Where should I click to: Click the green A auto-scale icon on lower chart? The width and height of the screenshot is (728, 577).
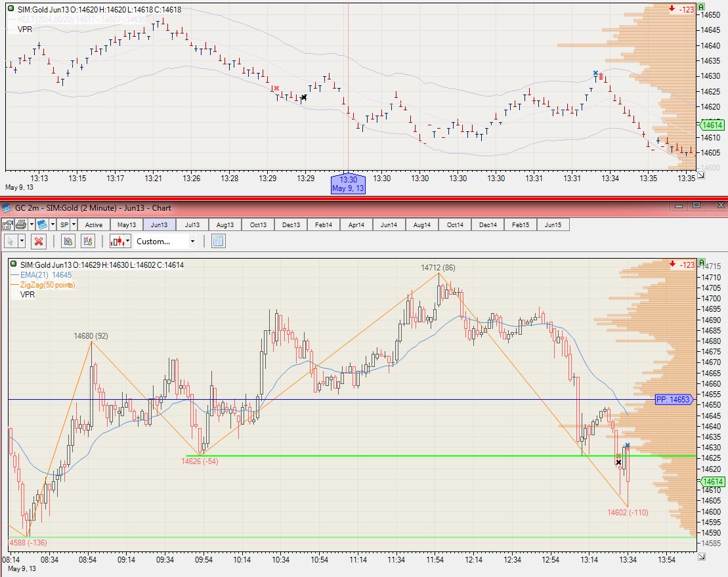point(702,263)
